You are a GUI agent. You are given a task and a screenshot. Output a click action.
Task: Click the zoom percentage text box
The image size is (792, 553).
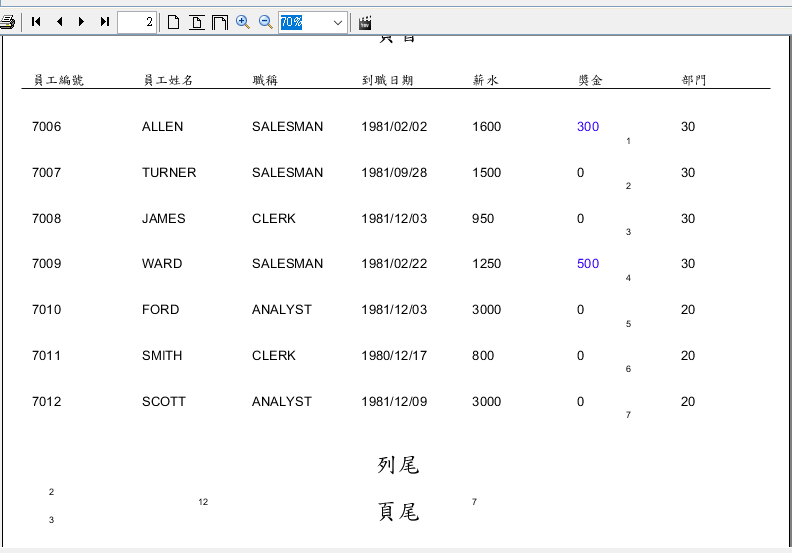coord(303,22)
